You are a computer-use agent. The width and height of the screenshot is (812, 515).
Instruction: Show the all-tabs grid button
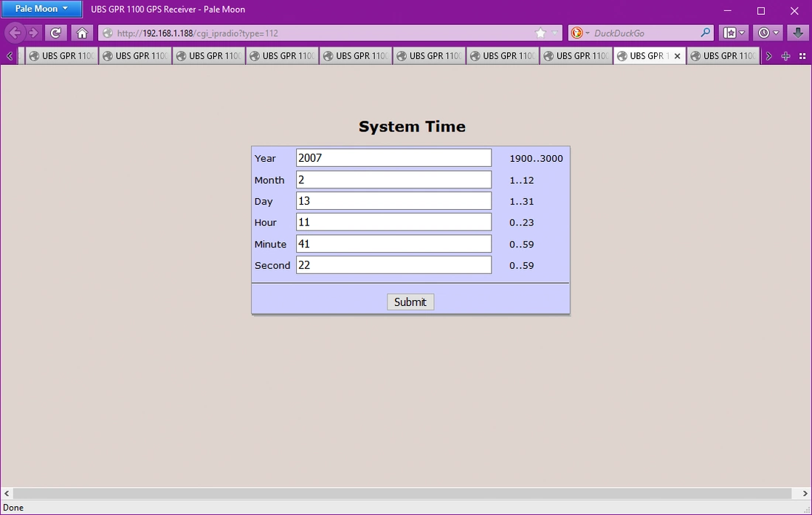tap(802, 56)
